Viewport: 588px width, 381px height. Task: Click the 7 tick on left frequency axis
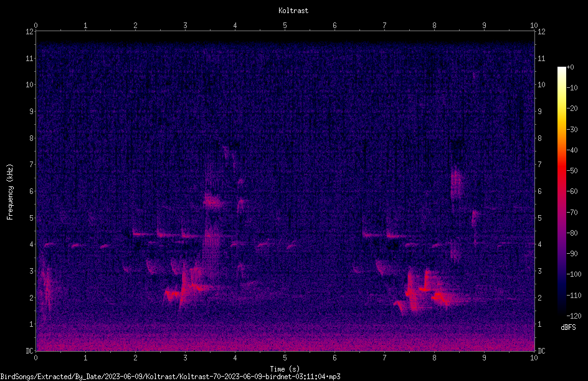(x=31, y=165)
